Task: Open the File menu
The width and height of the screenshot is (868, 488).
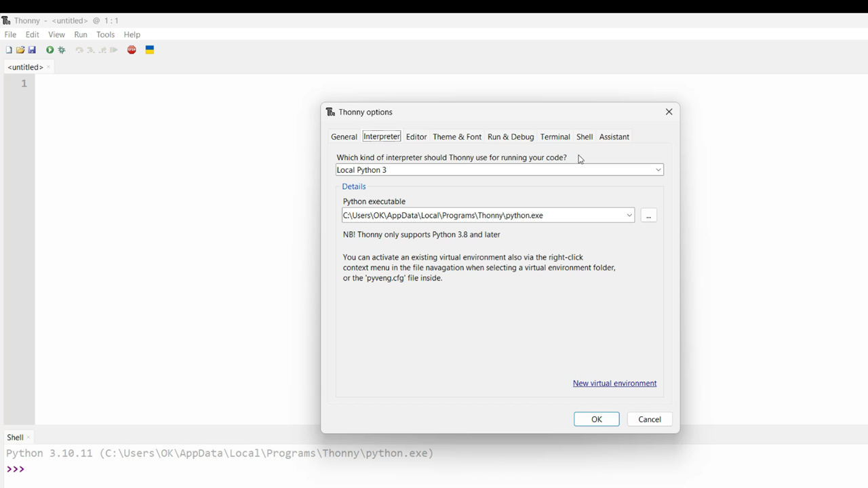Action: [x=10, y=35]
